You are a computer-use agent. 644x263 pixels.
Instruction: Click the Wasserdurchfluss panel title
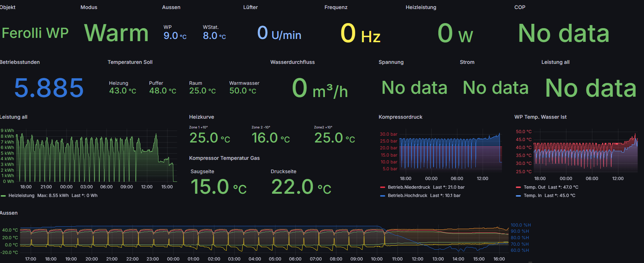pos(292,62)
